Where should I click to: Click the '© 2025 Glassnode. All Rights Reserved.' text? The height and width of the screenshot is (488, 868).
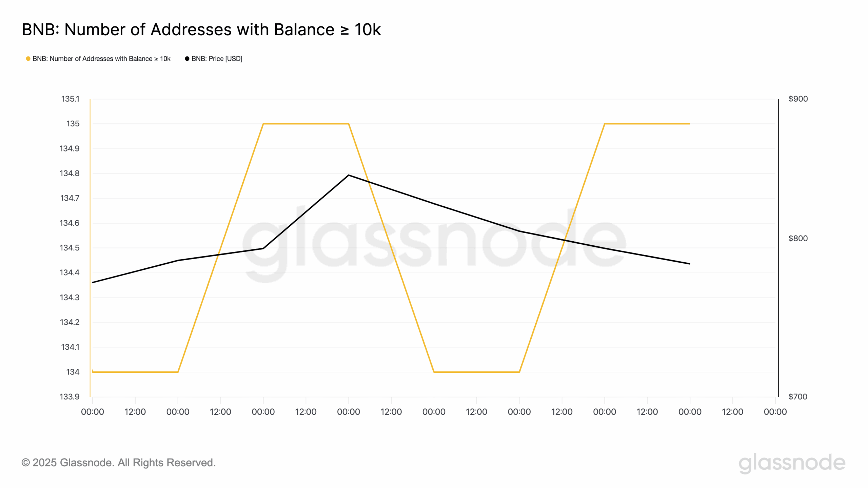(x=118, y=463)
